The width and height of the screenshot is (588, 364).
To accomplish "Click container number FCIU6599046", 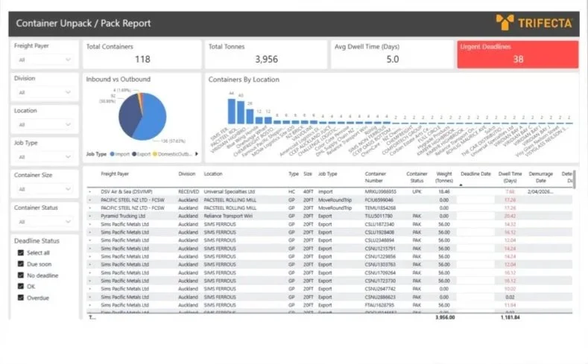I will click(379, 200).
